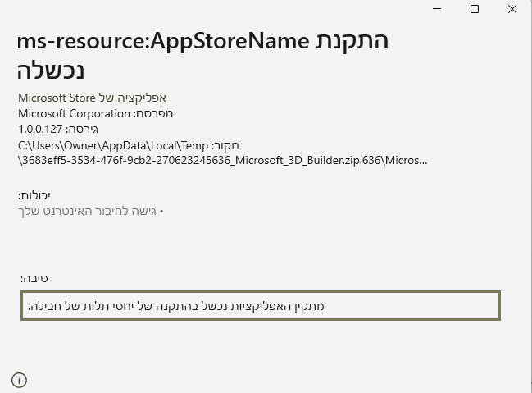532x393 pixels.
Task: Minimize the installer window
Action: point(436,9)
